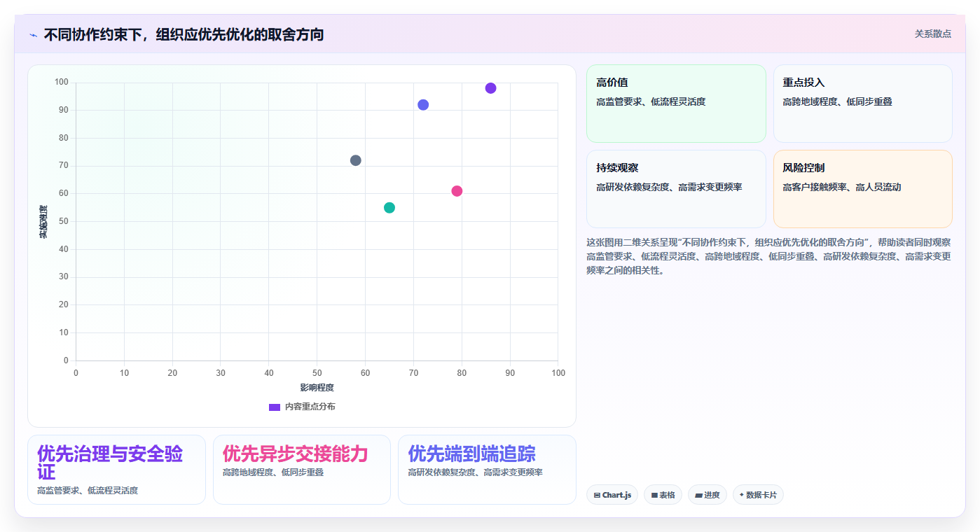Click the 关系散点 tag in the header

(x=933, y=34)
